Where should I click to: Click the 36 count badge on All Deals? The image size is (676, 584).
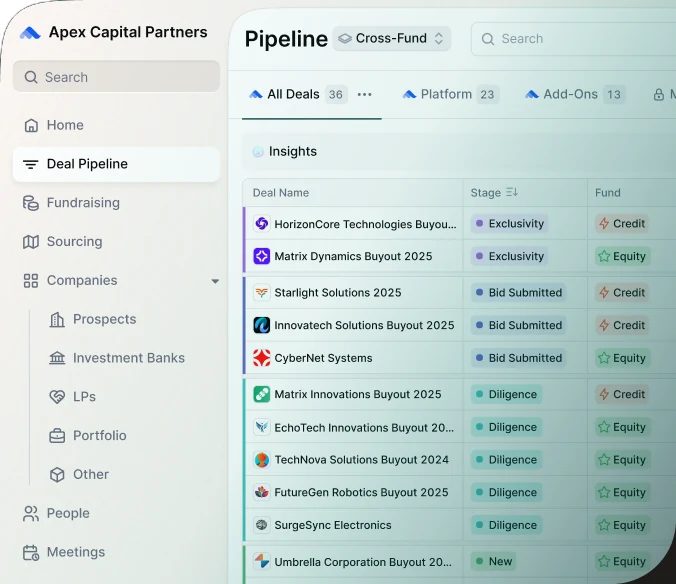pos(336,94)
